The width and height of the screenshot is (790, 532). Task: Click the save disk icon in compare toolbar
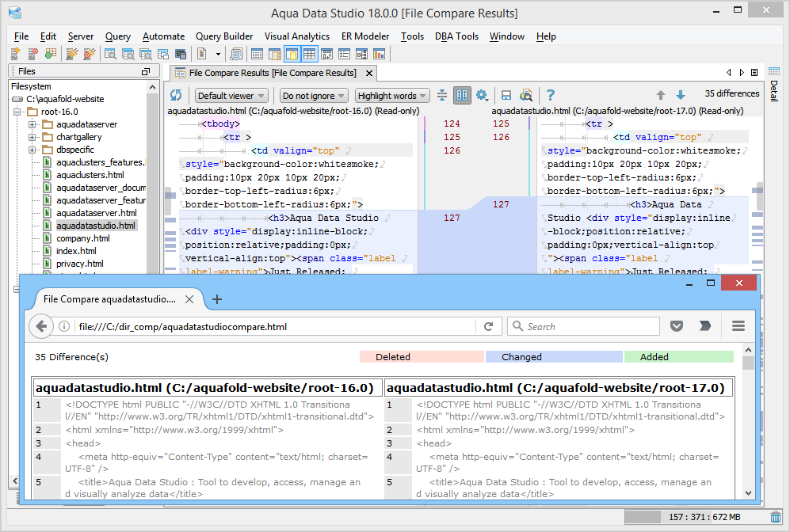506,95
